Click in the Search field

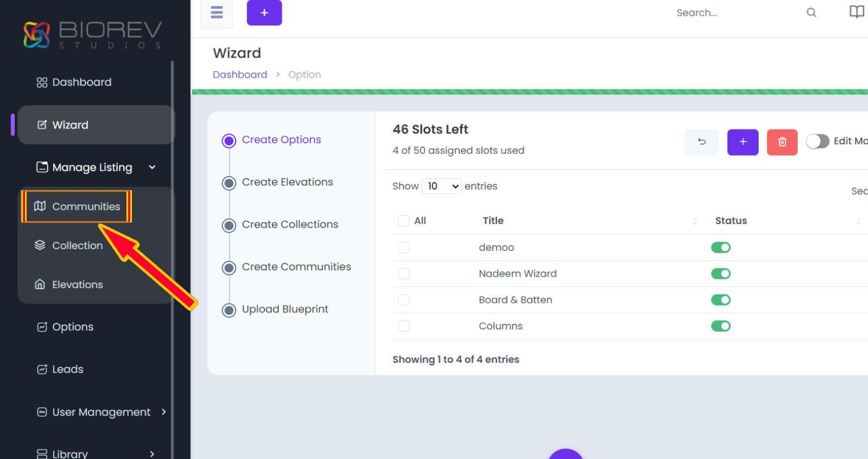tap(737, 12)
